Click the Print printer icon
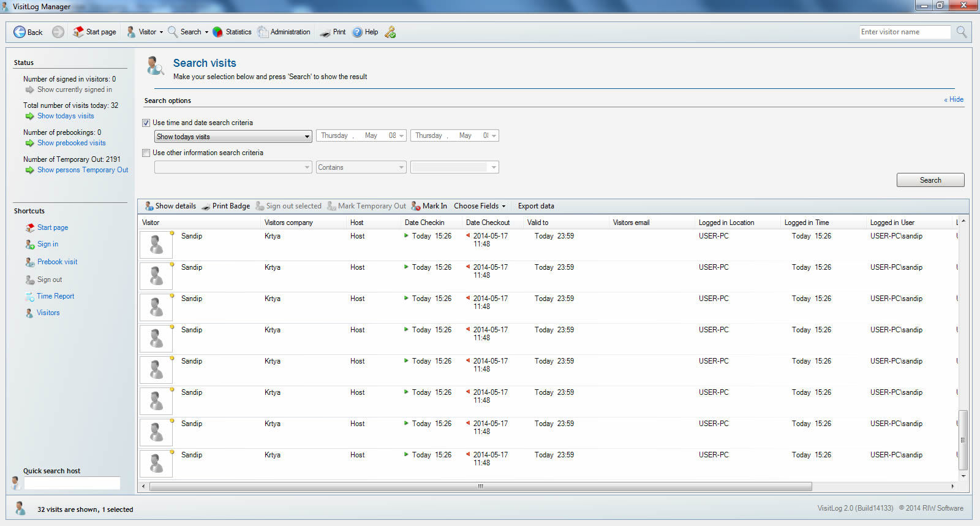The width and height of the screenshot is (980, 526). click(326, 32)
